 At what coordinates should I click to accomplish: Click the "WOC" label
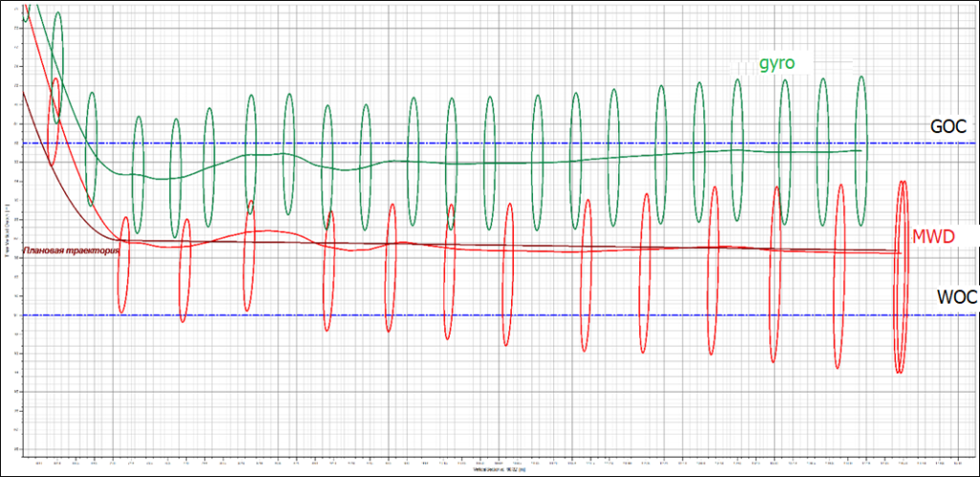(x=956, y=297)
